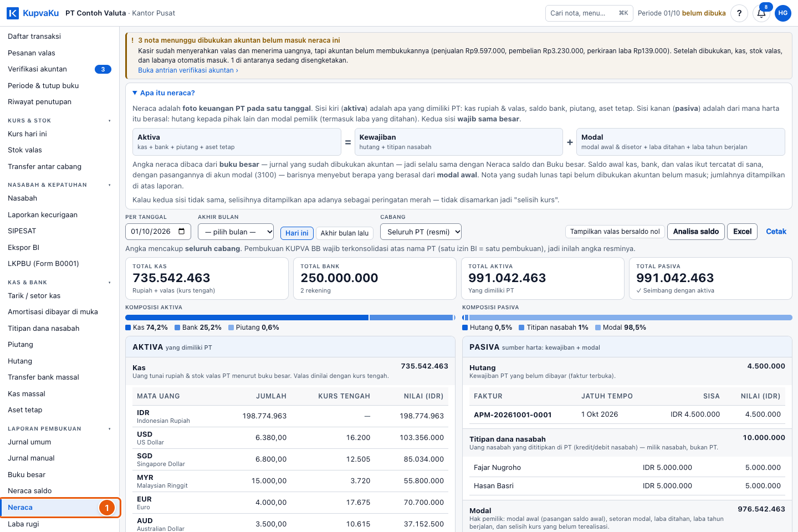Click the Per Tanggal date field

[x=158, y=232]
